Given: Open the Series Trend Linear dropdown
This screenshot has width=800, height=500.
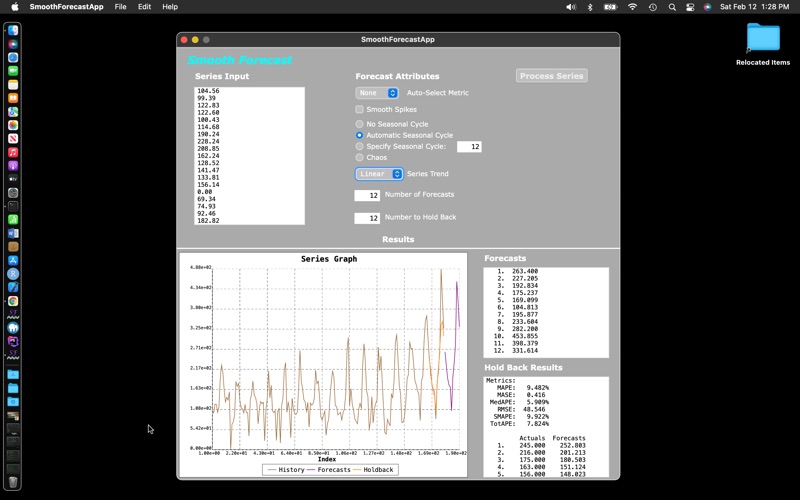Looking at the screenshot, I should 379,174.
